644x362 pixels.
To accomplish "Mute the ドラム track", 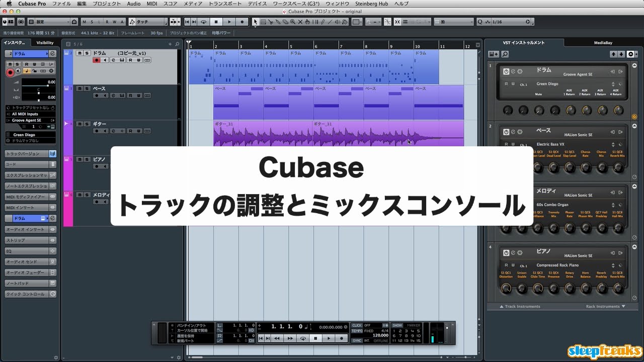I will click(x=79, y=53).
